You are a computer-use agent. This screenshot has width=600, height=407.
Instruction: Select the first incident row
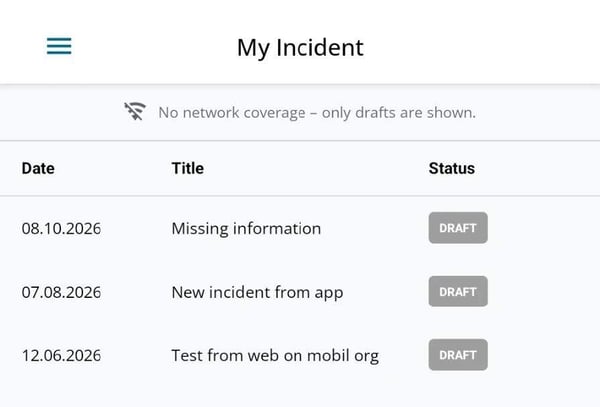click(300, 228)
